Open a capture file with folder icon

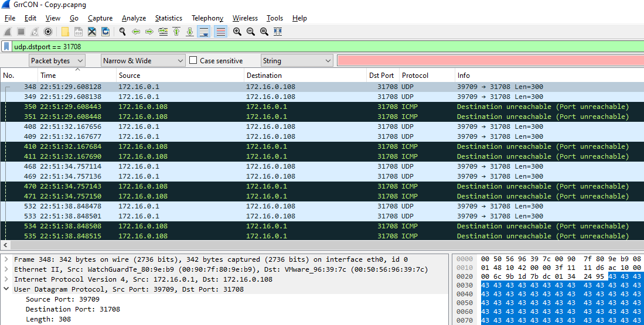pos(65,32)
